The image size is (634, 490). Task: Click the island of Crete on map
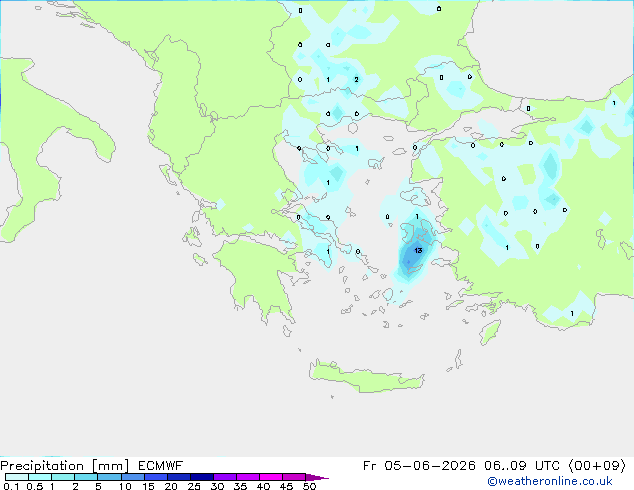(366, 377)
